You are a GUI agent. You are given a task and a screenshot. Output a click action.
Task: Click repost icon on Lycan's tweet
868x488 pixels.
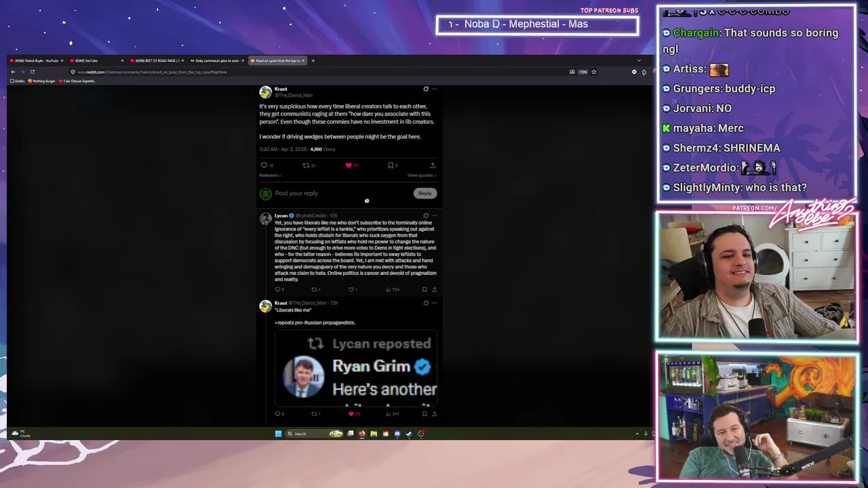[x=314, y=289]
